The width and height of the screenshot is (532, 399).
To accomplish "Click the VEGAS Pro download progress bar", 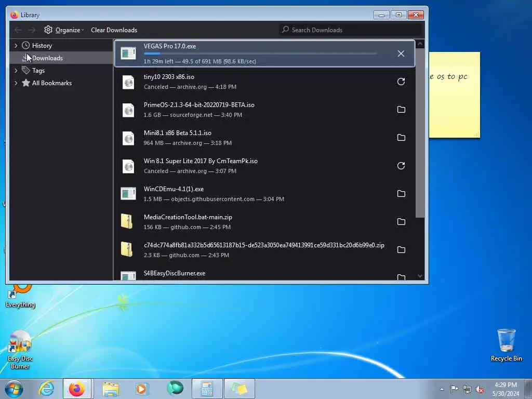I will coord(260,54).
